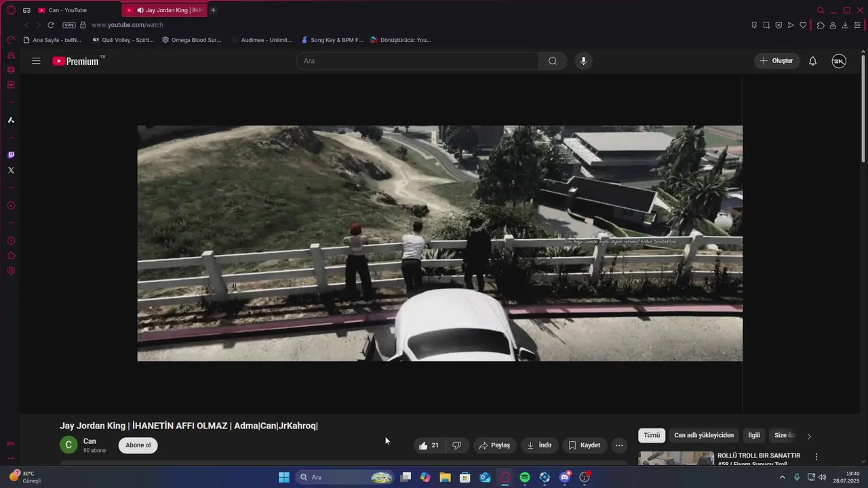
Task: Open the recommended video's three-dot options
Action: (x=816, y=457)
